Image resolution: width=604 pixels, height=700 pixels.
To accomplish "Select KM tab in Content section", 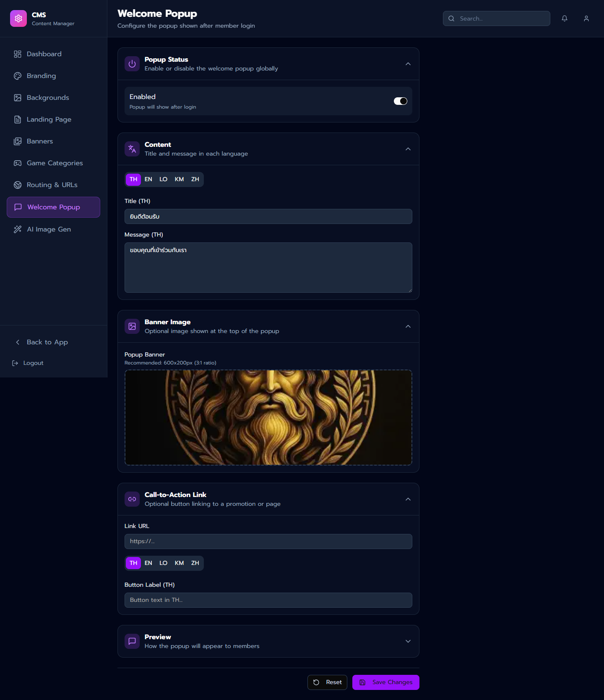I will coord(180,180).
